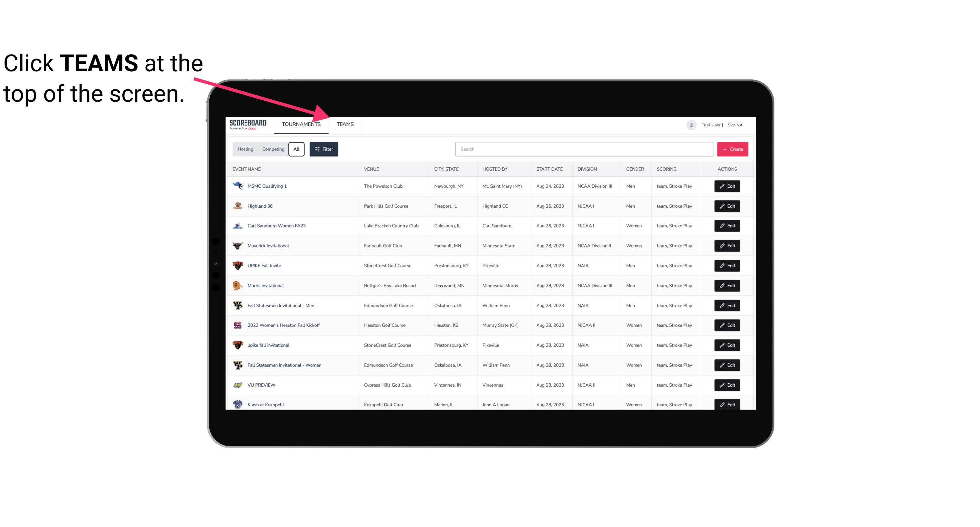The image size is (980, 527).
Task: Select the All filter toggle
Action: point(296,149)
